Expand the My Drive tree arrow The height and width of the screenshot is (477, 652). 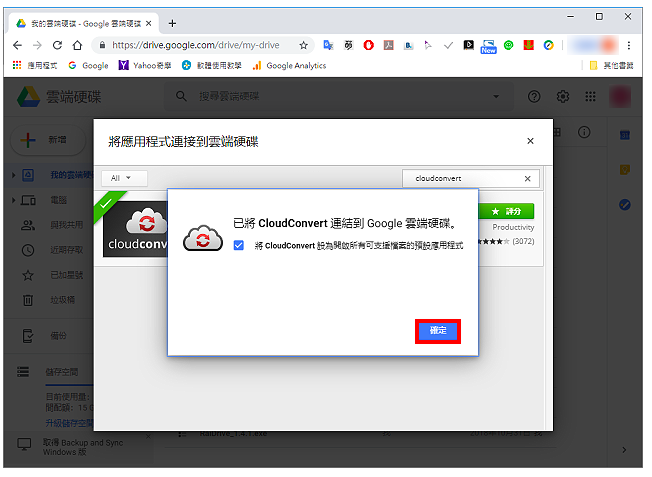tap(14, 175)
